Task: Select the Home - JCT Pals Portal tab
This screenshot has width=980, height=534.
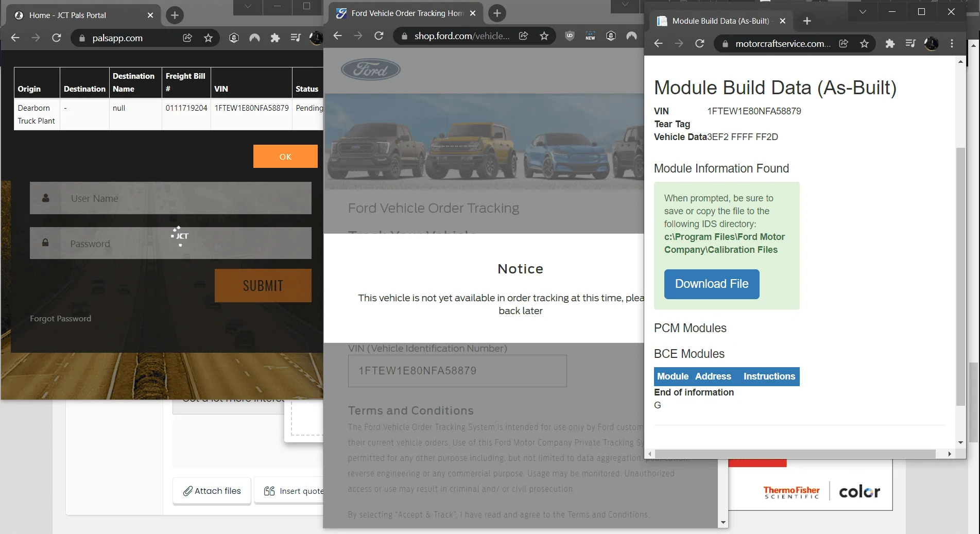Action: [82, 15]
